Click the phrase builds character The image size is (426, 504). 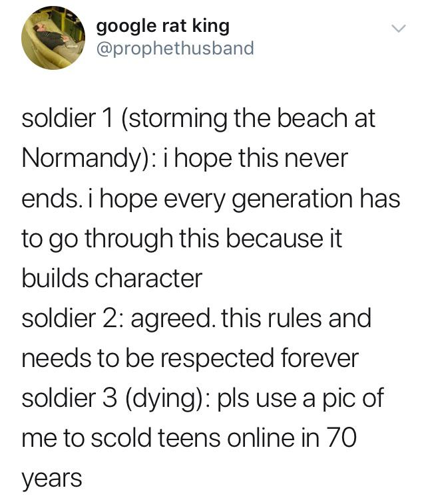[112, 278]
